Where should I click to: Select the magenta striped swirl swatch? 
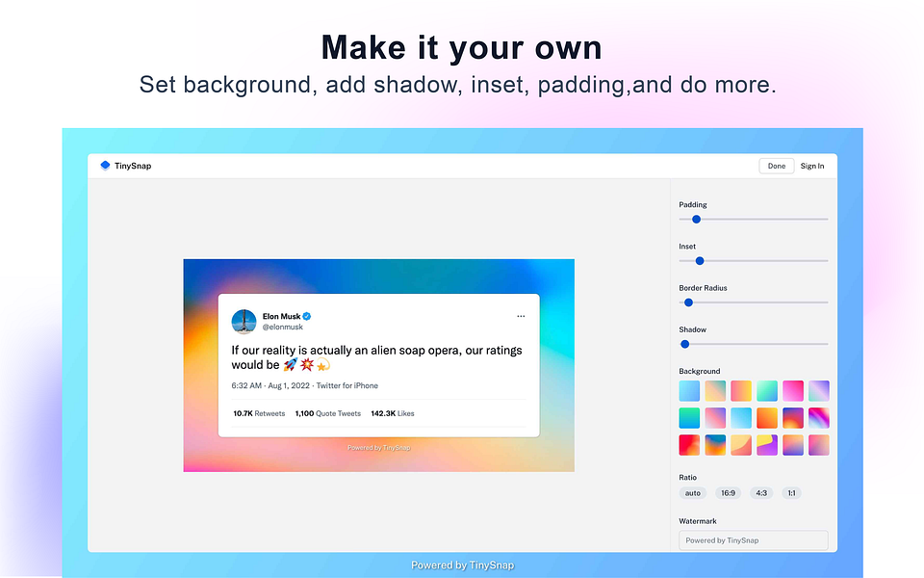point(819,418)
